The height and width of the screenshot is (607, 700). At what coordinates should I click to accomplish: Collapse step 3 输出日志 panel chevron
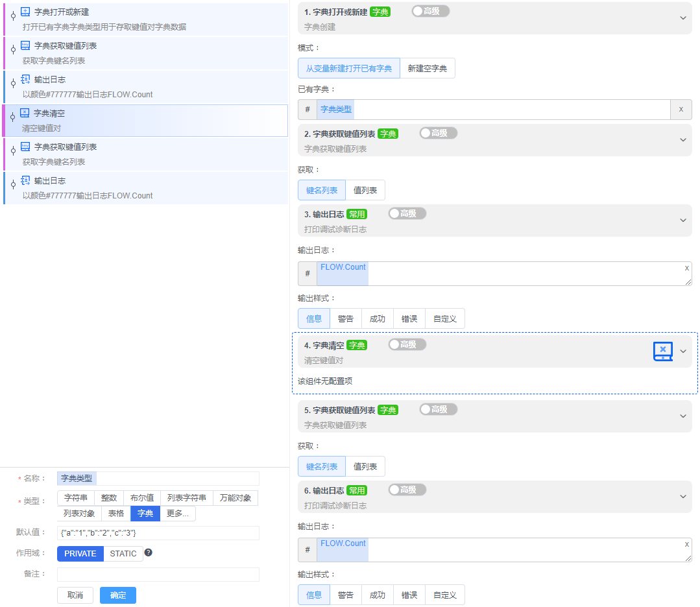coord(682,220)
